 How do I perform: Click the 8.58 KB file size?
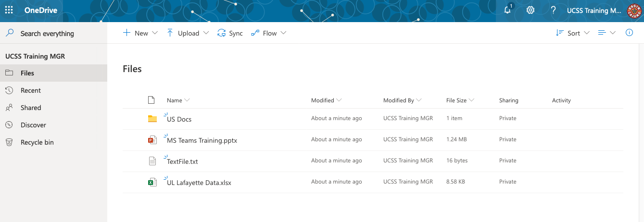(x=455, y=182)
